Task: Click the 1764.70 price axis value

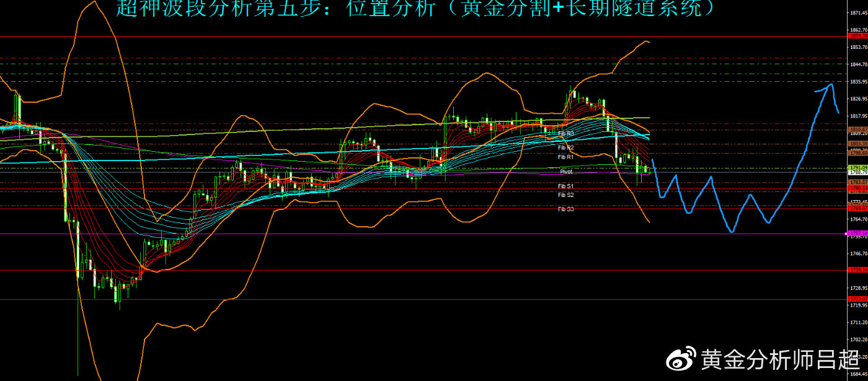Action: (x=859, y=219)
